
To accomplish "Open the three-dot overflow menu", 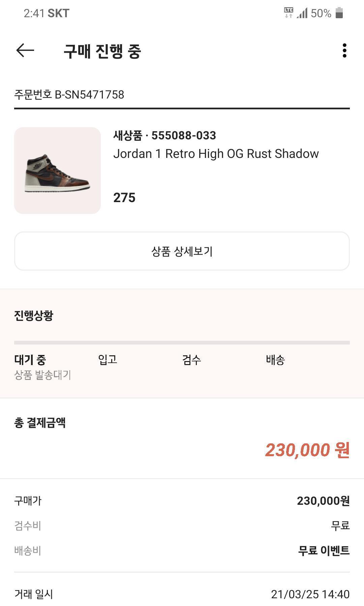I will (344, 51).
